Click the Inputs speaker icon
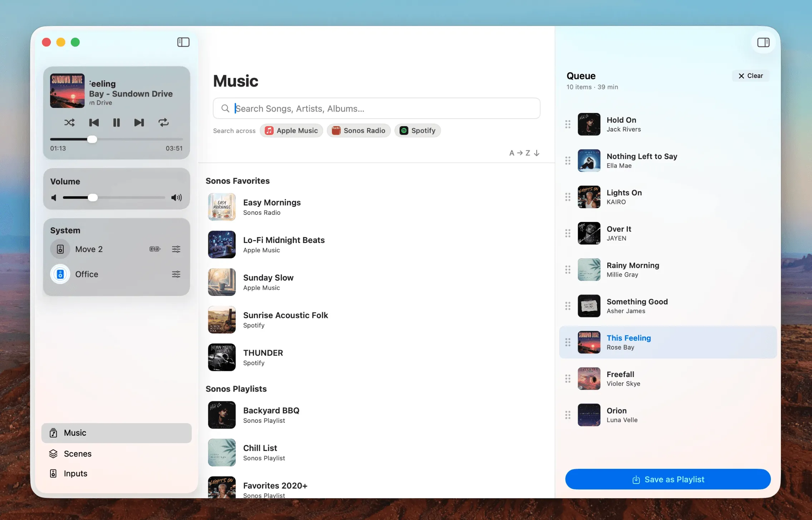 point(53,474)
